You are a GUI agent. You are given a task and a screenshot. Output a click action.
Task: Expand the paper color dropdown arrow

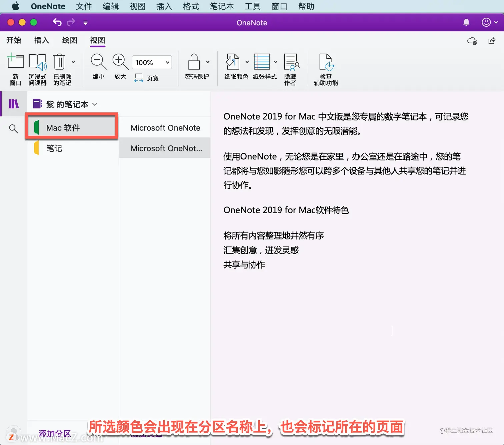247,62
